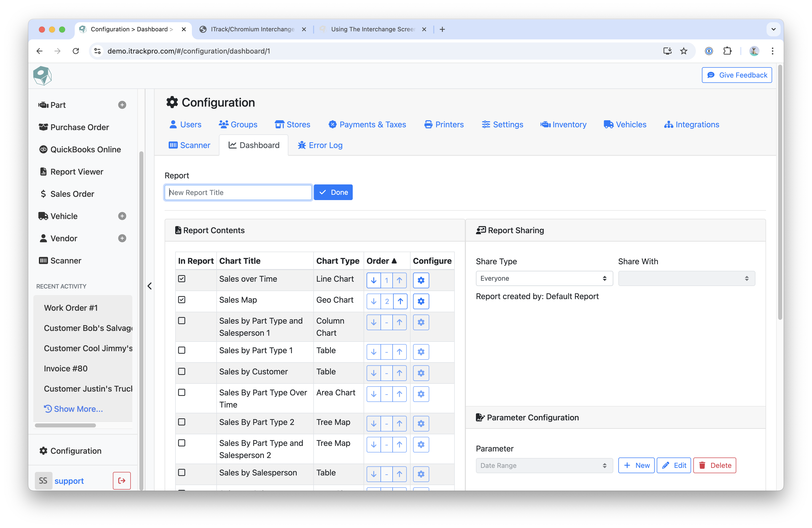Image resolution: width=812 pixels, height=528 pixels.
Task: Open the Share With dropdown
Action: click(686, 278)
